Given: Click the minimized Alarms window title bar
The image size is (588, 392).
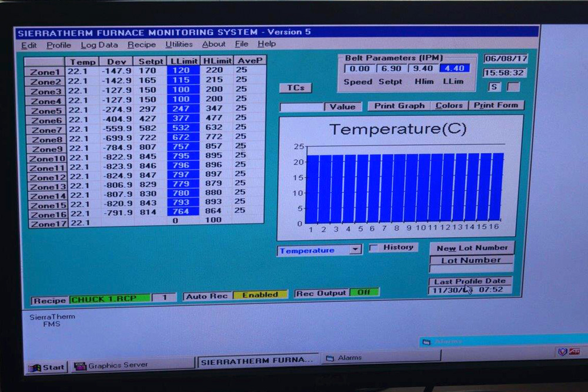Looking at the screenshot, I should click(x=503, y=342).
